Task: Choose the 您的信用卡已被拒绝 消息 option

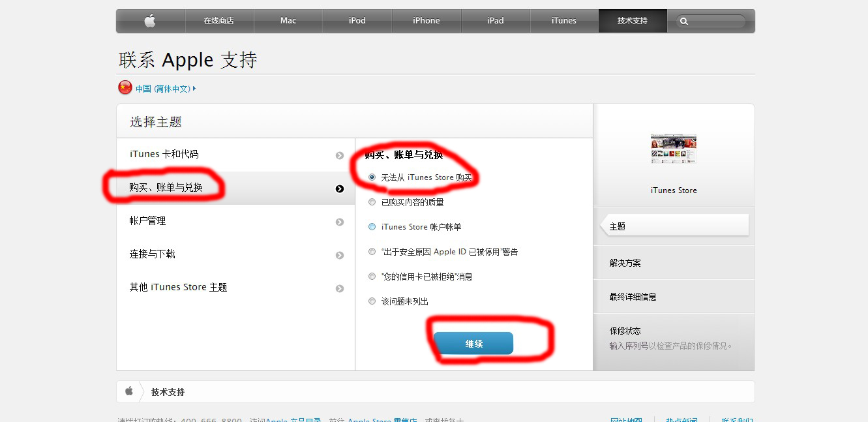Action: pyautogui.click(x=372, y=276)
